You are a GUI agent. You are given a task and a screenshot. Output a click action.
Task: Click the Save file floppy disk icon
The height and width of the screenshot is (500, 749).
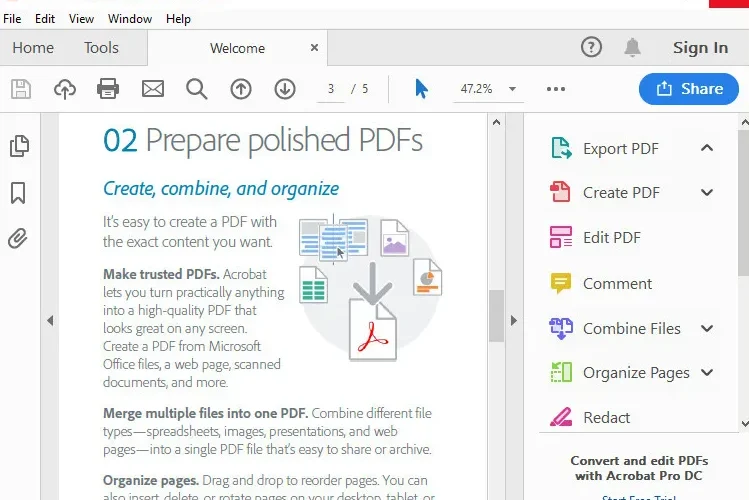coord(21,89)
